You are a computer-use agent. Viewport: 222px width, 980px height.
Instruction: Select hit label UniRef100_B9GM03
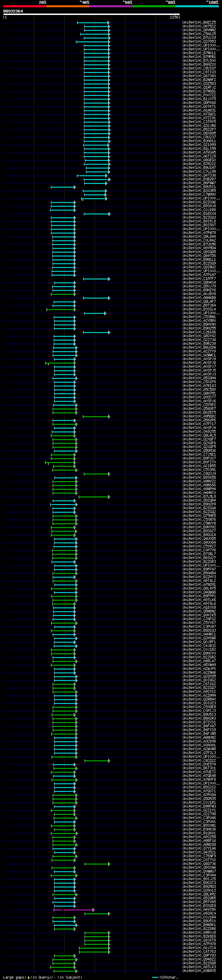[199, 887]
